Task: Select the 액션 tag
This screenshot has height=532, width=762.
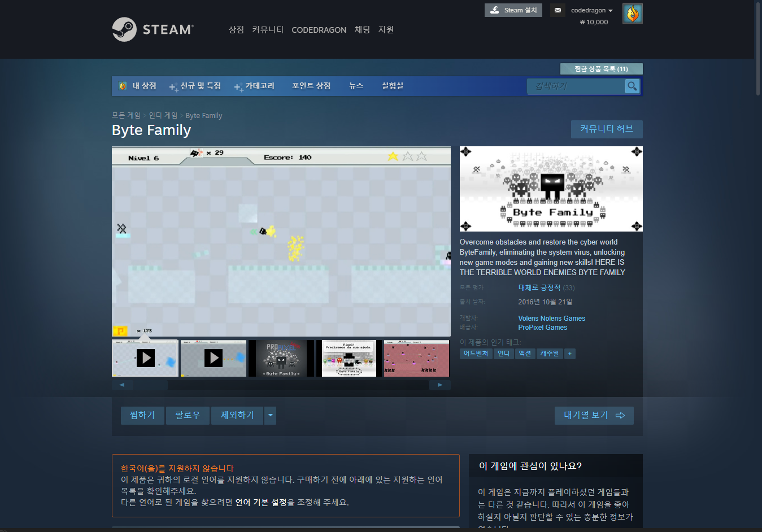Action: pyautogui.click(x=525, y=354)
